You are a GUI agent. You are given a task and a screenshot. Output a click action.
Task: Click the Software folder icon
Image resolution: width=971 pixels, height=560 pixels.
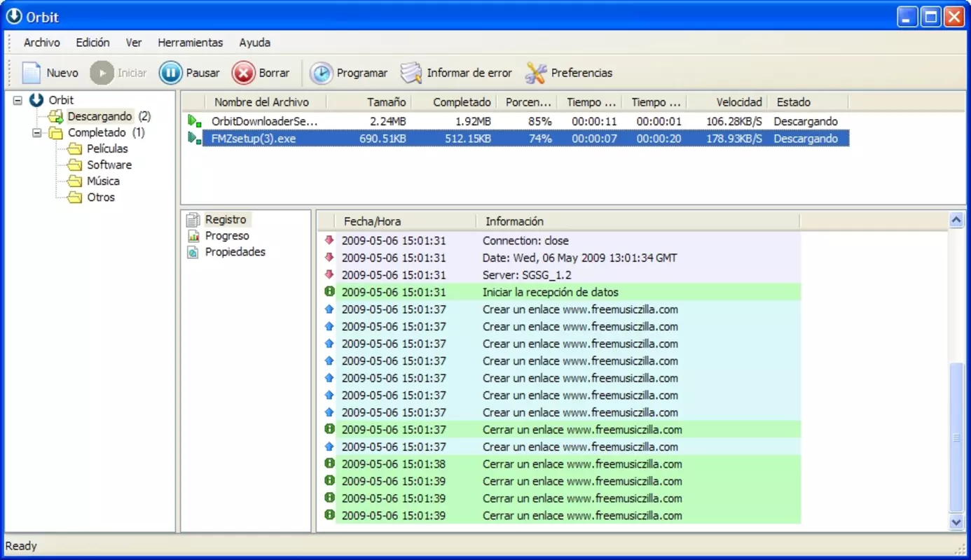[74, 165]
